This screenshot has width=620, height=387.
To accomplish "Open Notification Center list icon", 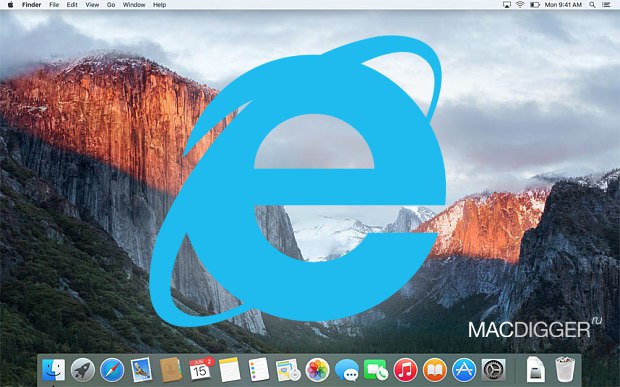I will pos(606,5).
